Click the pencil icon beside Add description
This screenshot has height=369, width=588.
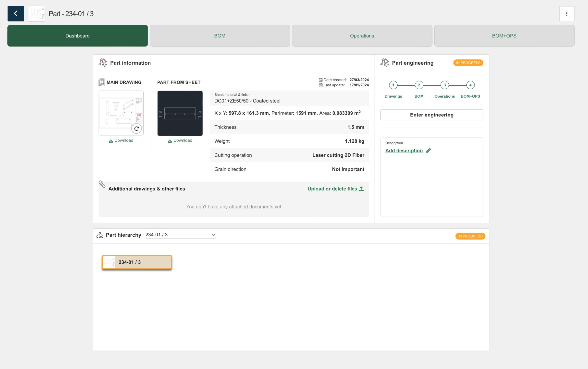428,151
